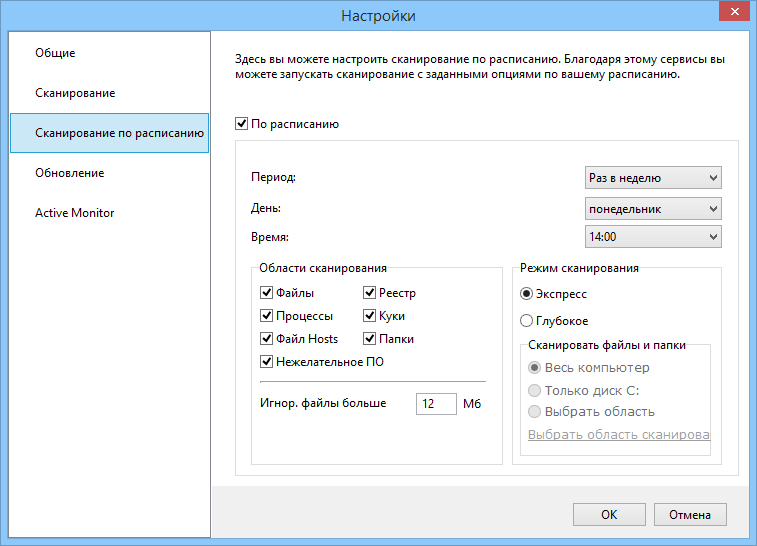
Task: Open the Обновление settings section
Action: pos(70,173)
